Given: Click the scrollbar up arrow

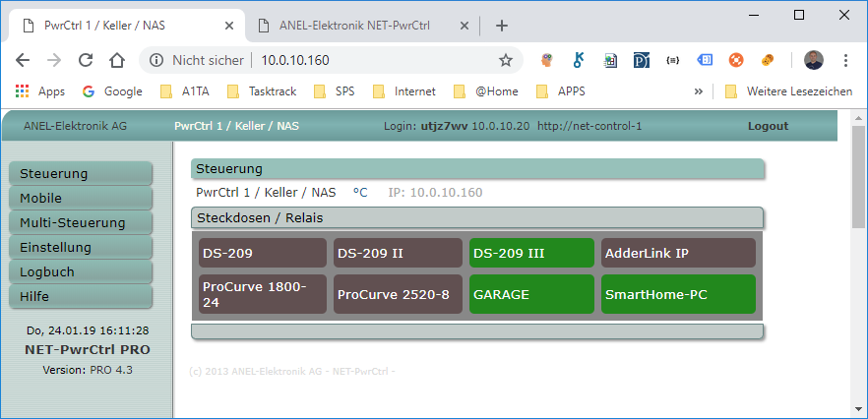Looking at the screenshot, I should 858,118.
